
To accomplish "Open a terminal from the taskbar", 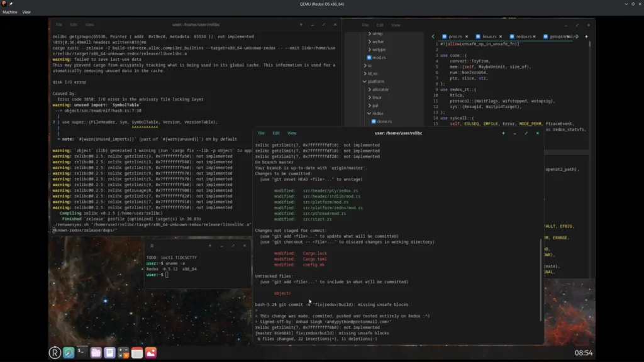I will [82, 352].
